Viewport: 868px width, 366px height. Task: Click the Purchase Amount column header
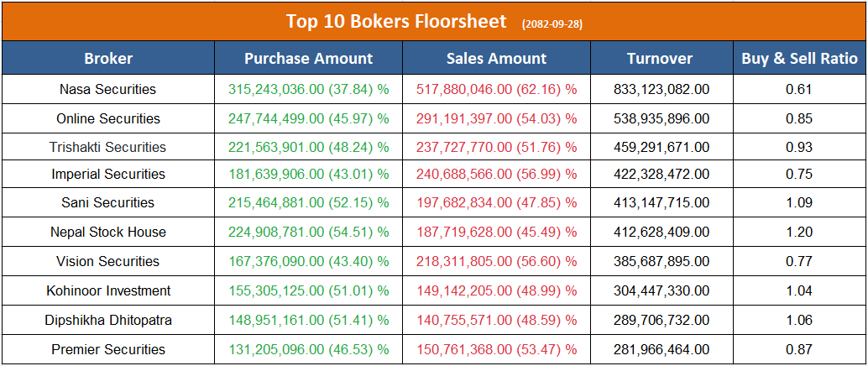(308, 58)
